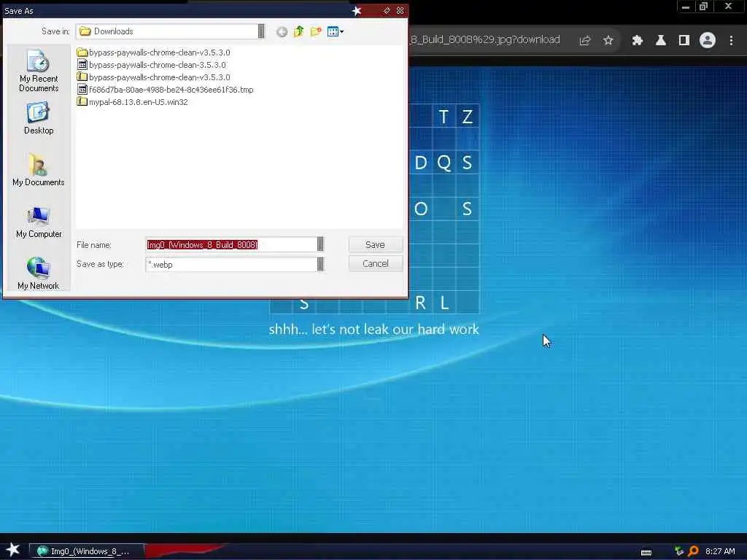Click Img0_(Windows_8_... taskbar button
This screenshot has height=560, width=747.
pyautogui.click(x=86, y=551)
